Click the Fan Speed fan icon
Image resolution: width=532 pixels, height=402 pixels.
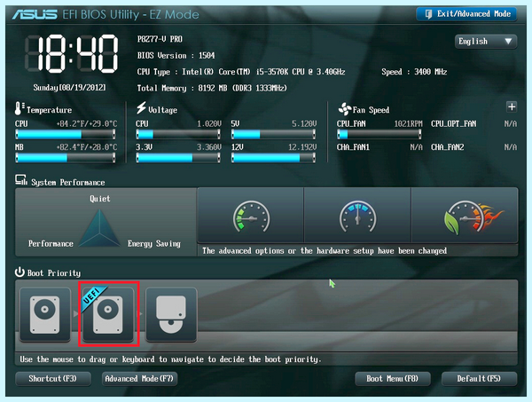[x=344, y=109]
